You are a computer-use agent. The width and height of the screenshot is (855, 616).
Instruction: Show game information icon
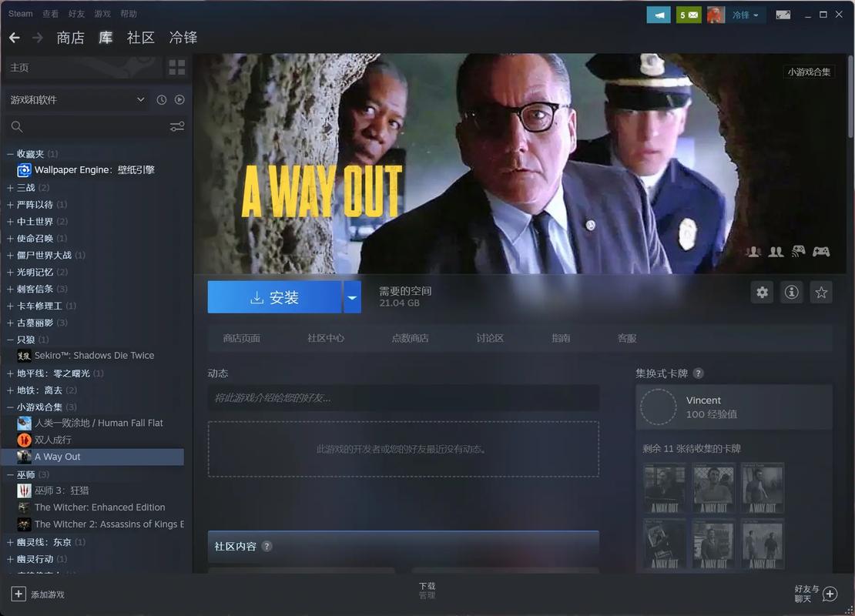coord(792,292)
